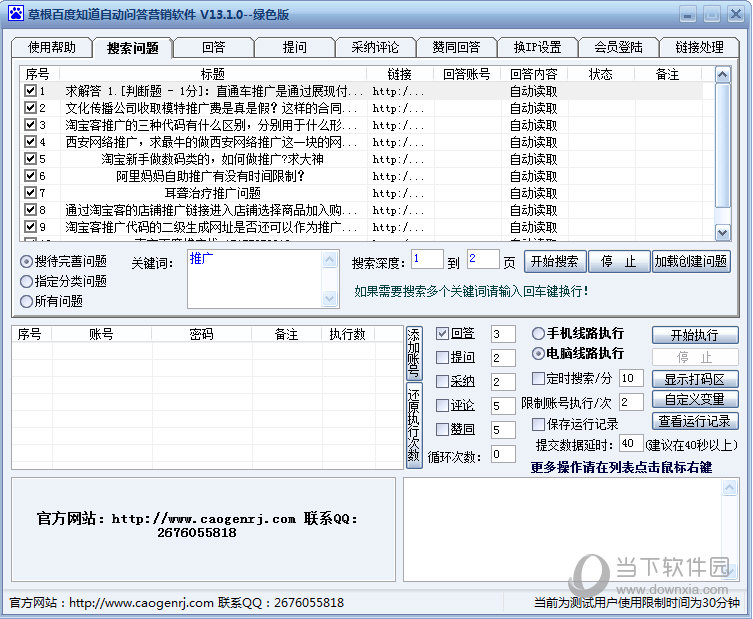Enable 定时搜索/分 checkbox
Screen dimensions: 753x619
coord(538,378)
